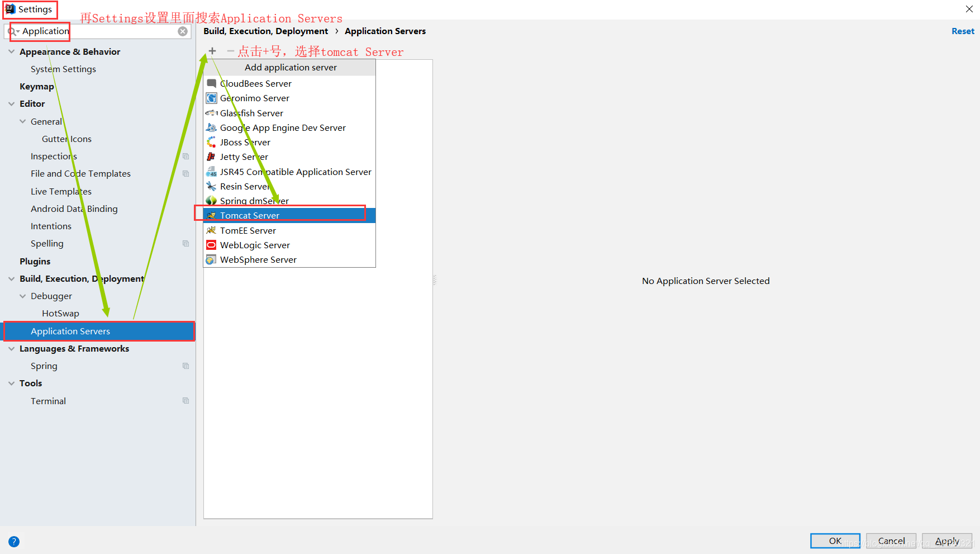Open System Settings tree item
This screenshot has width=980, height=554.
pos(63,69)
